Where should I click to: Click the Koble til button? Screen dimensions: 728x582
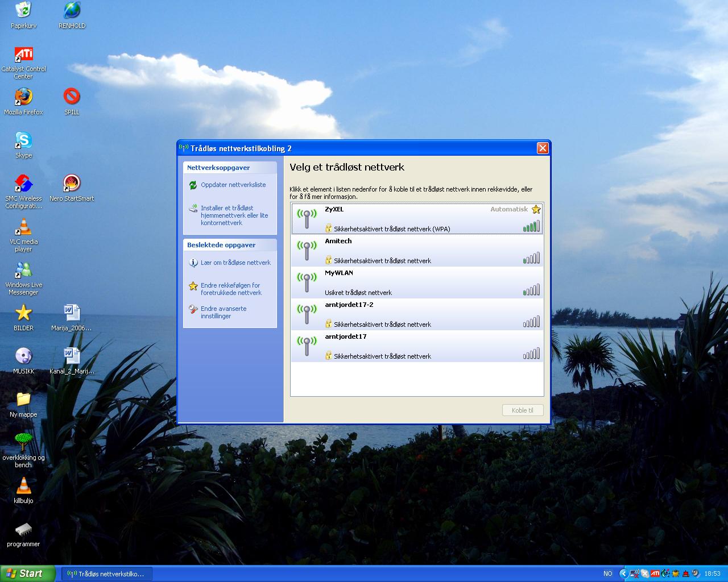(523, 410)
